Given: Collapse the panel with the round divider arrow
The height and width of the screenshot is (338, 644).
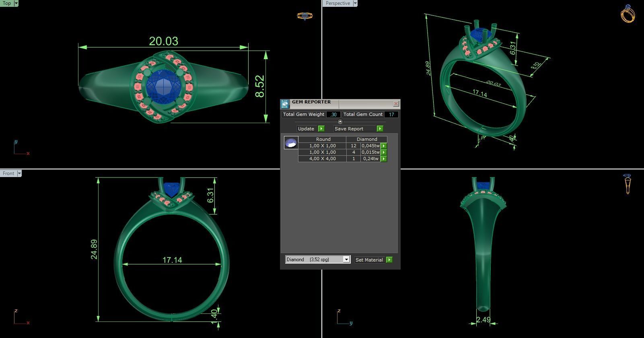Looking at the screenshot, I should click(x=340, y=122).
